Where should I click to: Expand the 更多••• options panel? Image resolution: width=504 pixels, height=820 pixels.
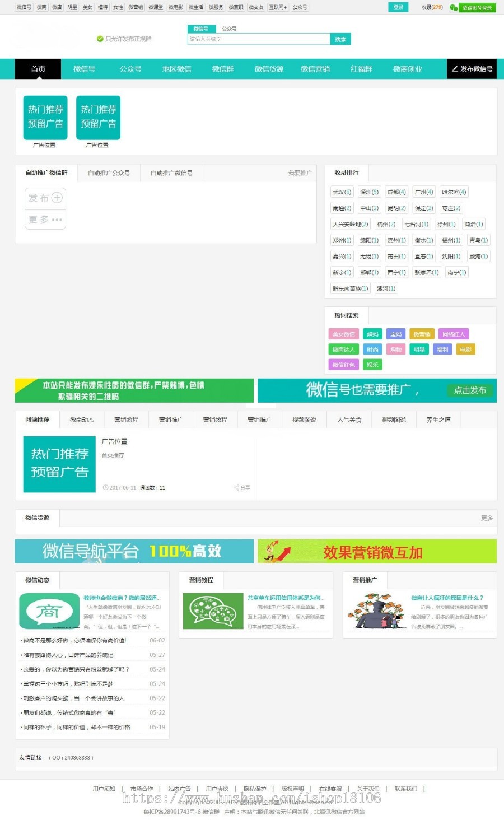click(45, 219)
